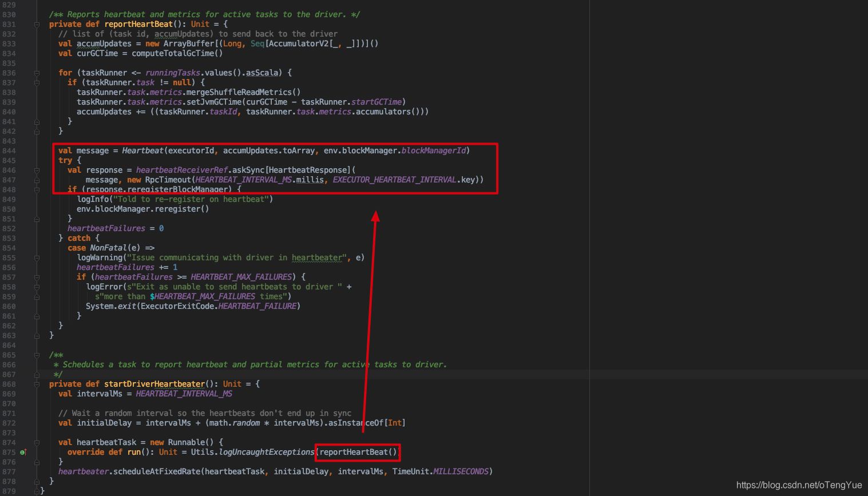Click line number 875 in the gutter
Viewport: 868px width, 496px height.
[x=9, y=453]
